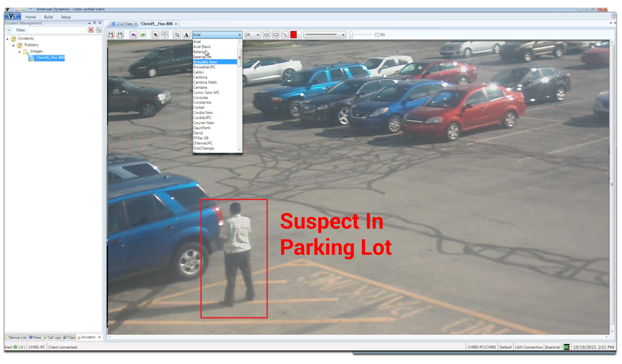Click the red color swatch
The width and height of the screenshot is (622, 364).
click(294, 35)
